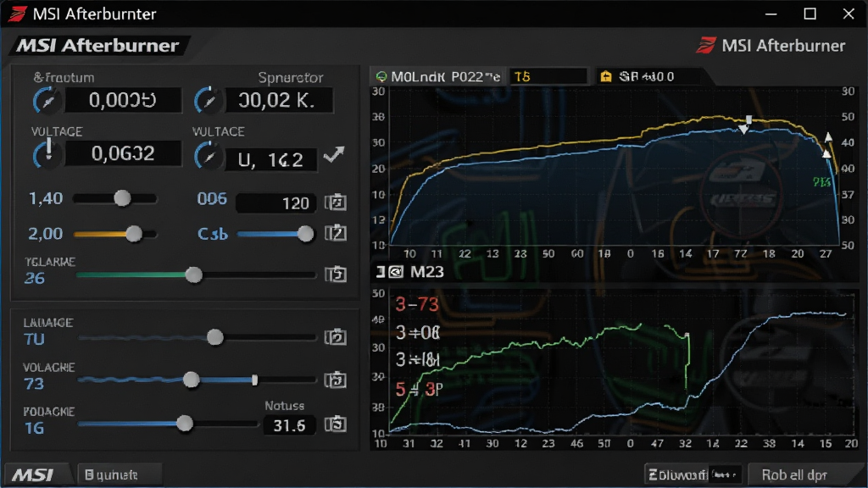The height and width of the screenshot is (488, 868).
Task: Click the blue 006 label
Action: (x=212, y=198)
